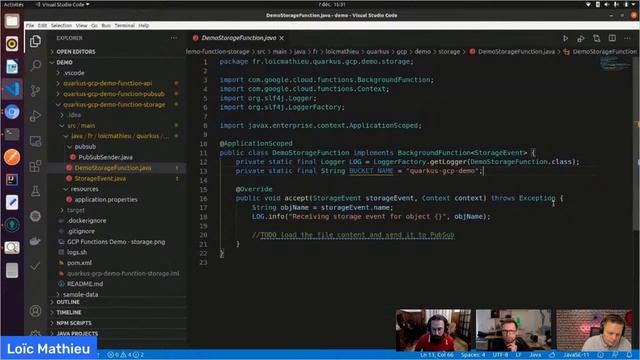Open the Source Control view
The width and height of the screenshot is (640, 360).
coord(36,90)
